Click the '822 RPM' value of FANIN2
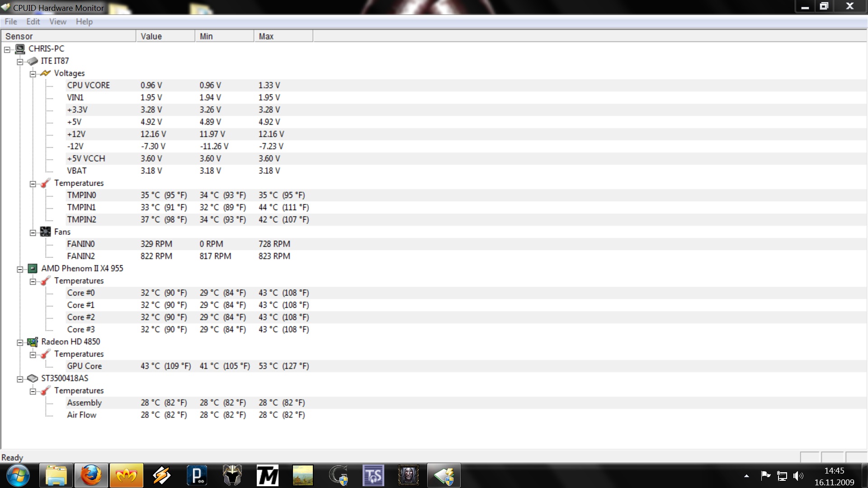Screen dimensions: 868x488 (156, 256)
